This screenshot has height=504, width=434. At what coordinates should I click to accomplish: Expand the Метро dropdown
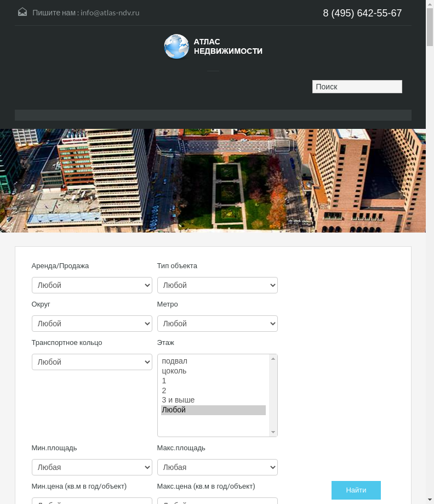(x=218, y=324)
